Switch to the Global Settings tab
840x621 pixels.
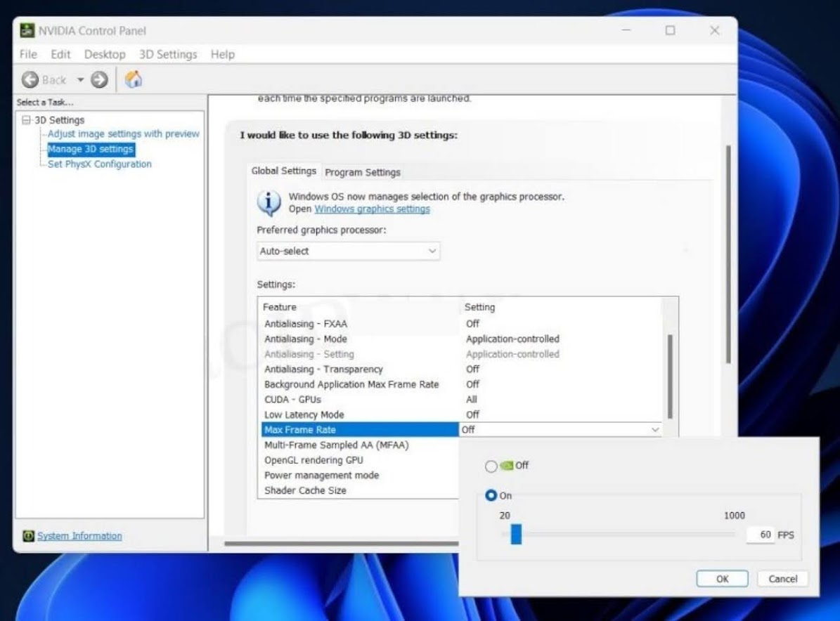pyautogui.click(x=284, y=171)
